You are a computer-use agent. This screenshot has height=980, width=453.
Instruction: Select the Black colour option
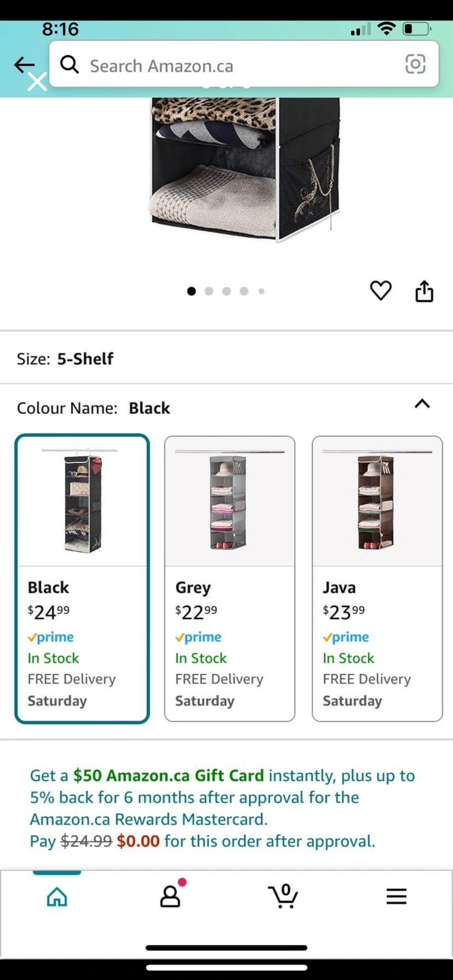(x=82, y=578)
